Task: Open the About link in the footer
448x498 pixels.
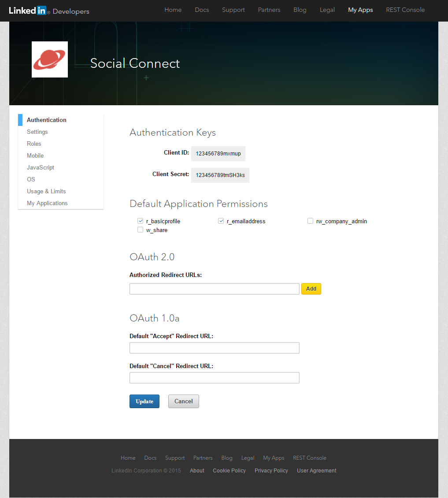Action: click(197, 471)
